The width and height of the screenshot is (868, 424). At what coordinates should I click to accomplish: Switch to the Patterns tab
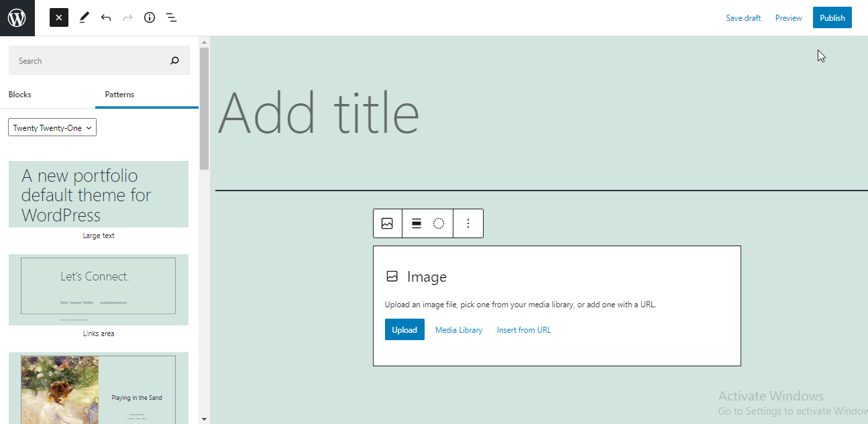119,95
